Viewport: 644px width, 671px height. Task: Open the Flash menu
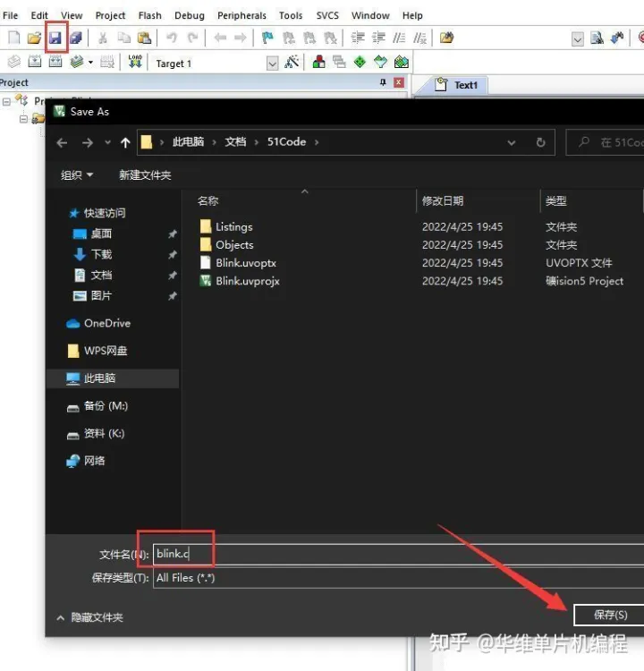point(149,15)
